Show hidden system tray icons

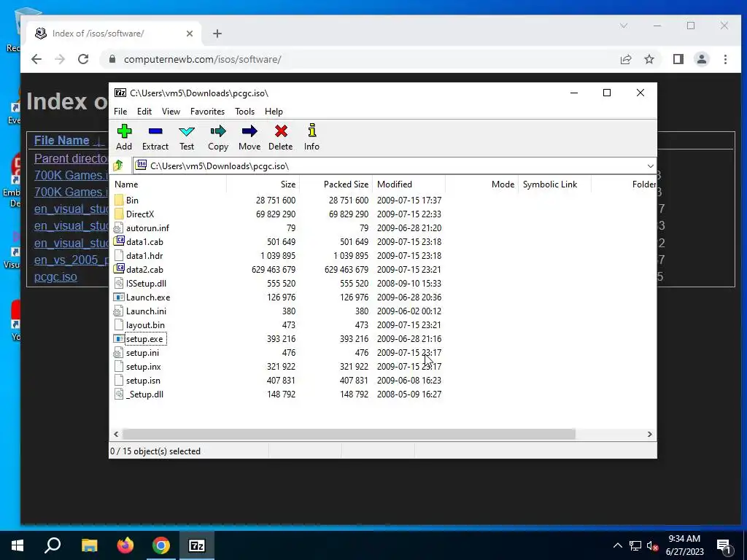(617, 545)
